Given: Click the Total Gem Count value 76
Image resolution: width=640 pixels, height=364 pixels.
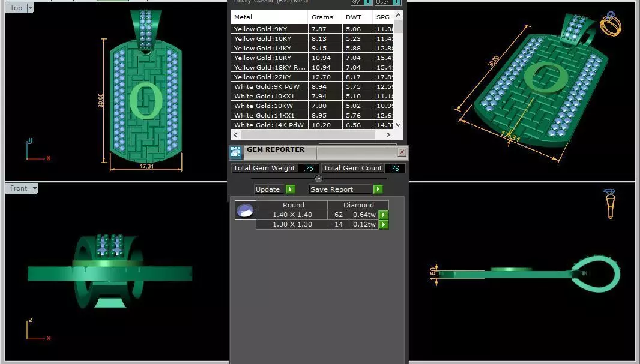Looking at the screenshot, I should (395, 168).
